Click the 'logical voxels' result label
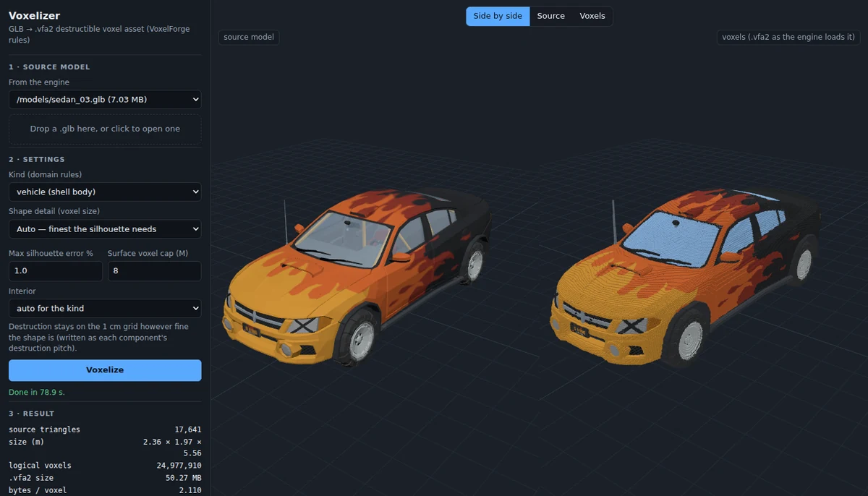Screen dimensions: 868x496 pyautogui.click(x=40, y=466)
